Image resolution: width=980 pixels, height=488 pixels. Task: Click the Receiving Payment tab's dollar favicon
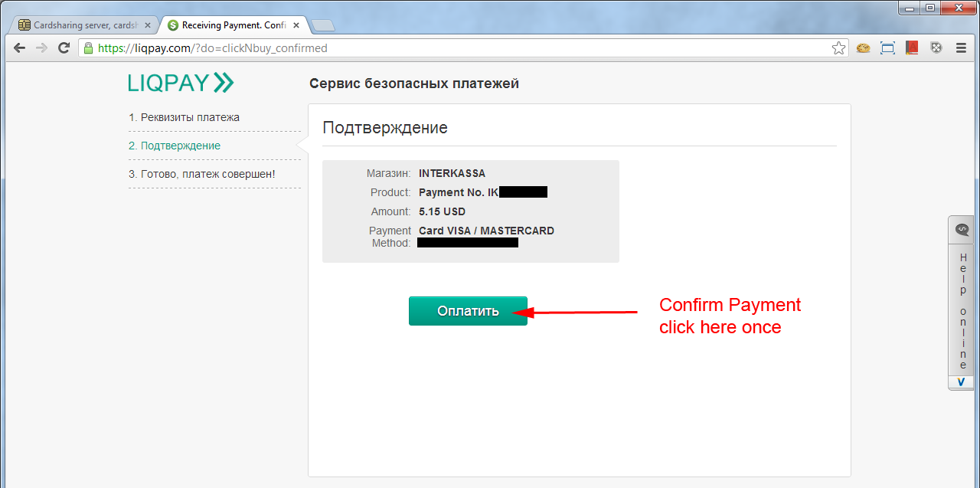point(173,25)
